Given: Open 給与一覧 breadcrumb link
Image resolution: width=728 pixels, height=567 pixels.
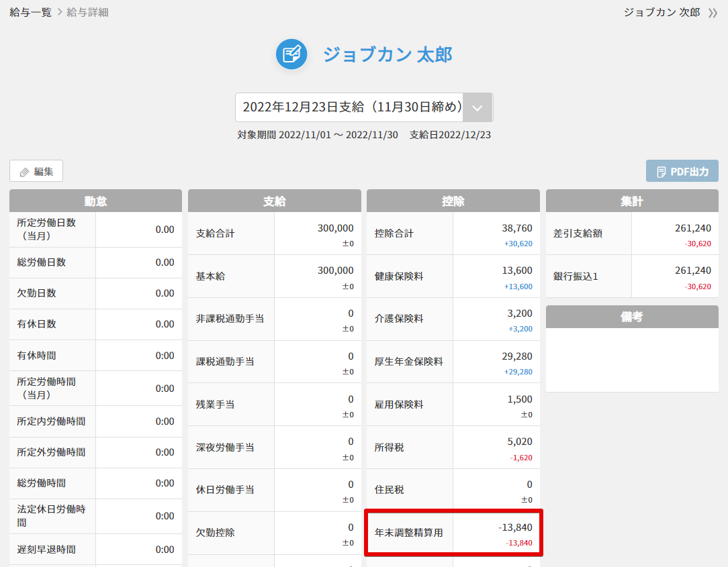Looking at the screenshot, I should click(x=30, y=13).
